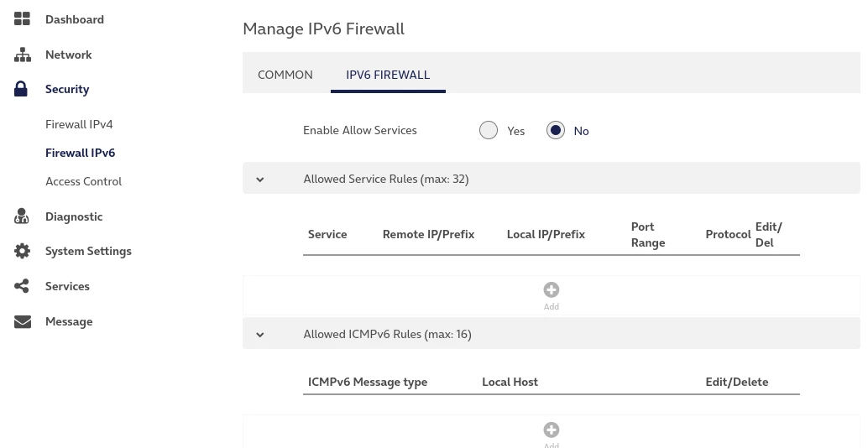The width and height of the screenshot is (868, 448).
Task: Click the Security padlock icon
Action: coord(22,89)
